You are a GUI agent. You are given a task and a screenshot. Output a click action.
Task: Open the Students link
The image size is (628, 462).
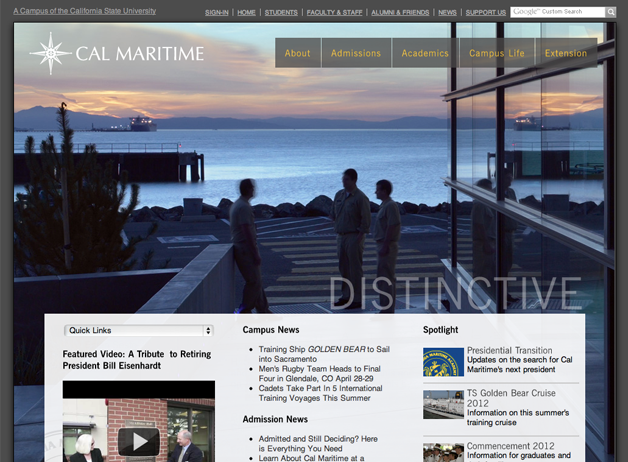[281, 12]
